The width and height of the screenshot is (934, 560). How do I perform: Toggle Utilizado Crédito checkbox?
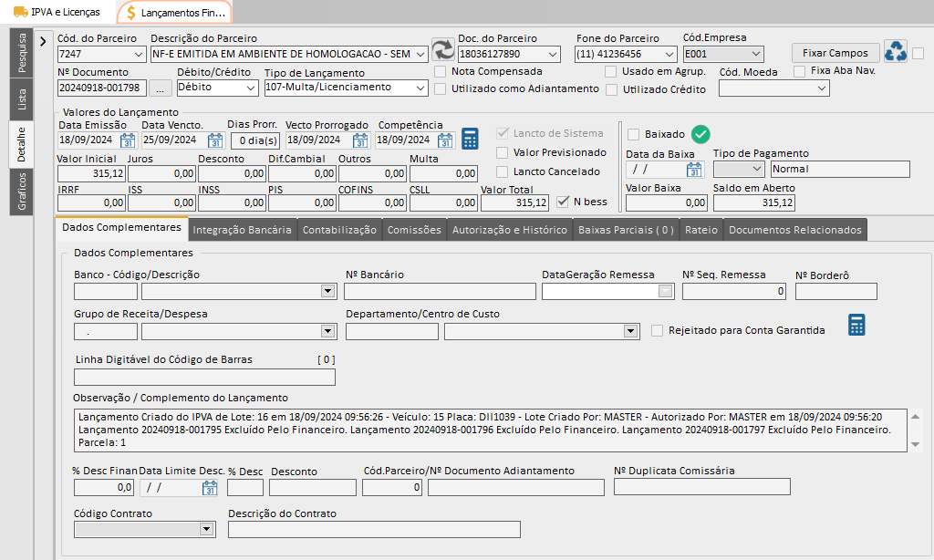tap(611, 90)
